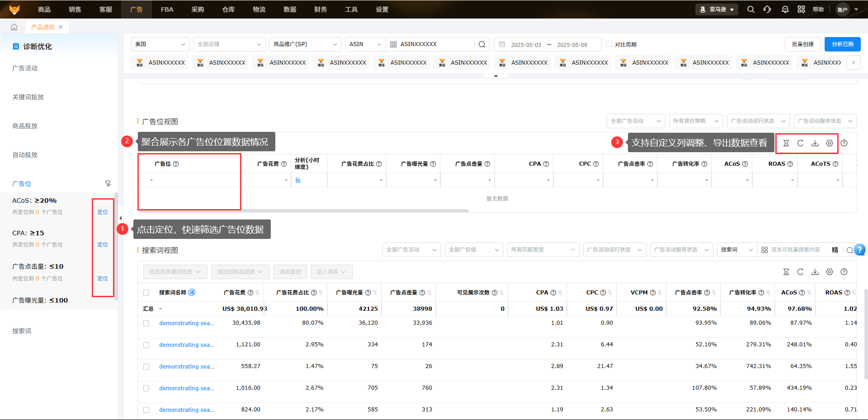Click the refresh icon in ad placement toolbar
Screen dimensions: 868x420
800,143
